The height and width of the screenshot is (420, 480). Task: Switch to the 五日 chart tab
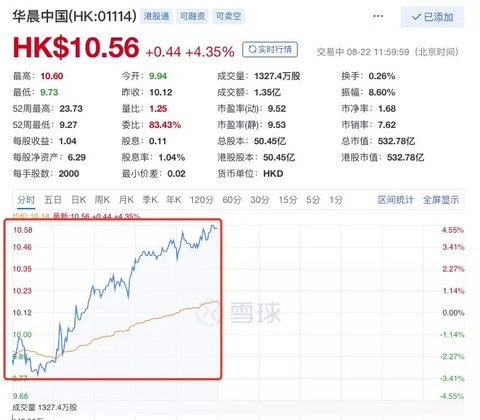pyautogui.click(x=53, y=200)
